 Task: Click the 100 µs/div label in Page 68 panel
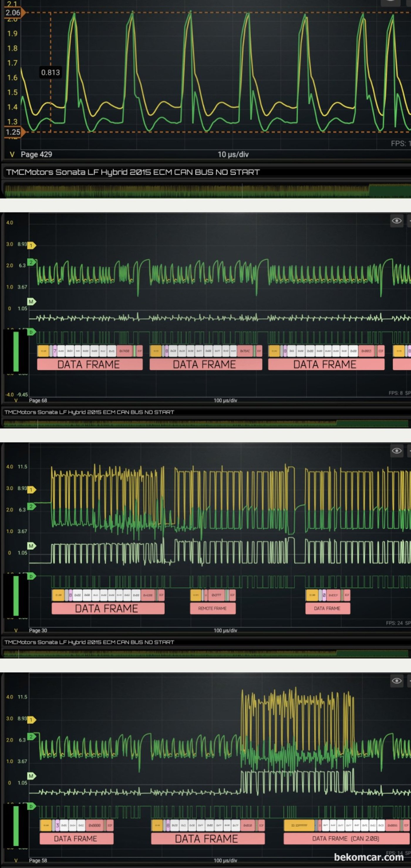coord(225,400)
